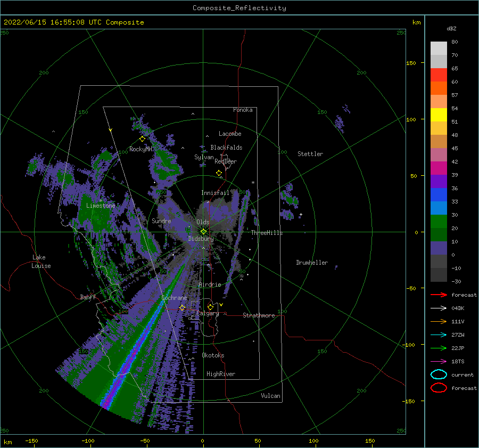479x448 pixels.
Task: Pick the red 60–65 dBZ swatch
Action: tap(439, 75)
